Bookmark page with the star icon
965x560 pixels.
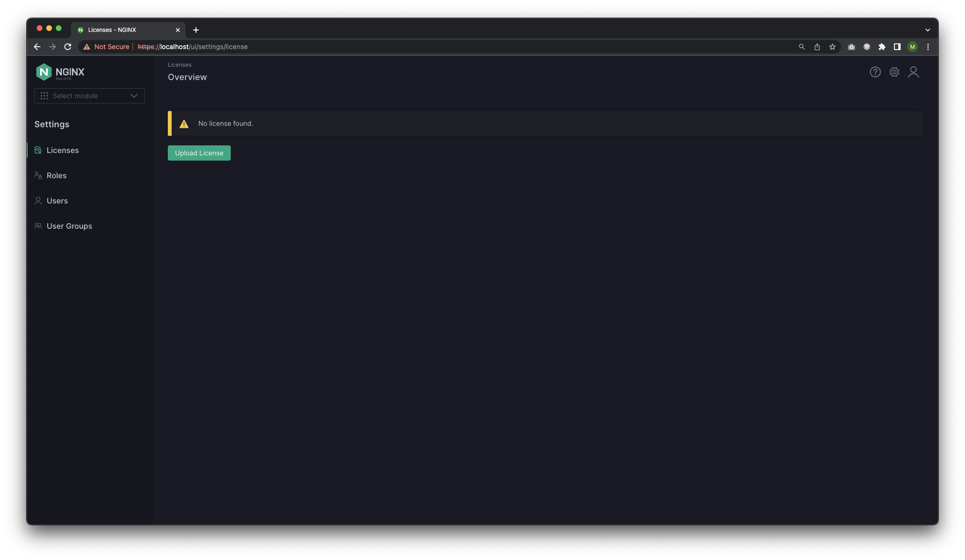(832, 47)
